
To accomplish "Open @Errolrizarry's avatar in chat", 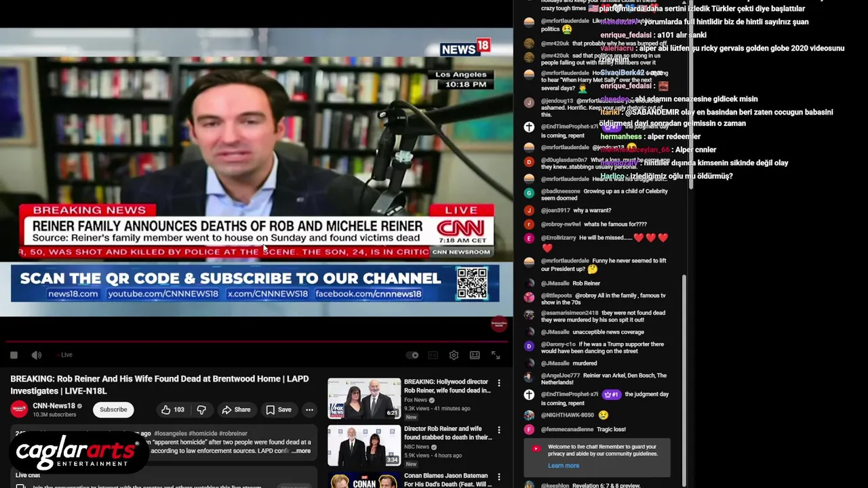I will (529, 239).
